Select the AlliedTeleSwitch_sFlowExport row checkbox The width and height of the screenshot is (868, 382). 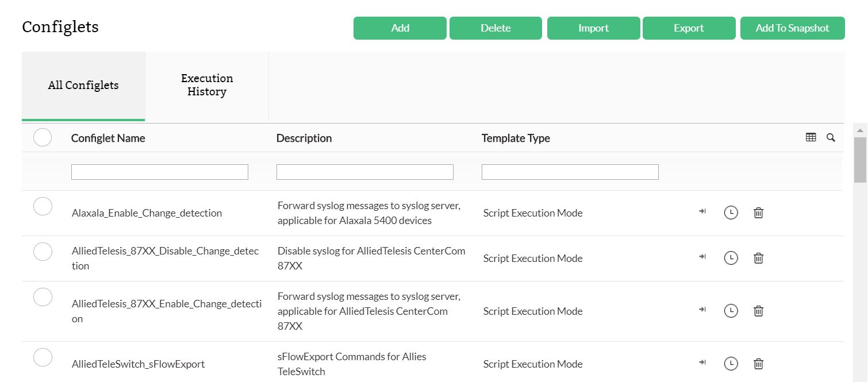point(43,357)
